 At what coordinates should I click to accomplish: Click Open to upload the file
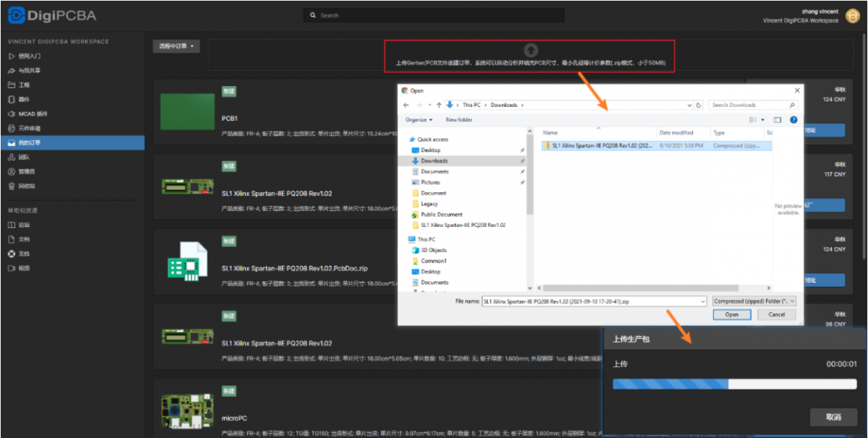pyautogui.click(x=732, y=314)
